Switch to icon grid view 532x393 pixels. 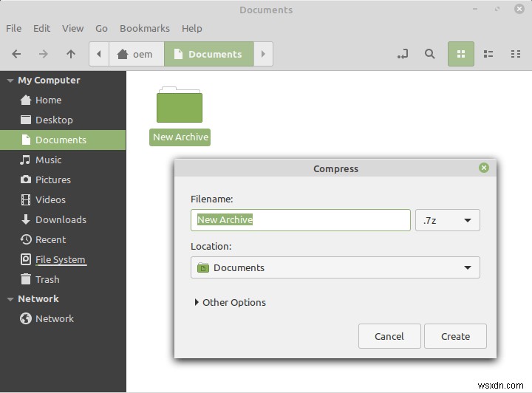pyautogui.click(x=461, y=54)
